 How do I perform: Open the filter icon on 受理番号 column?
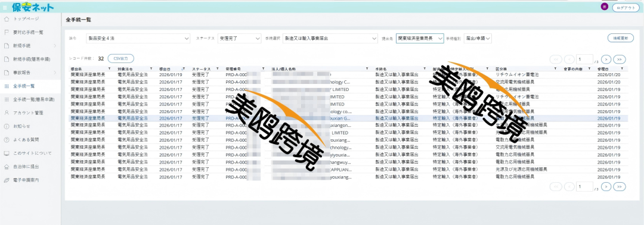point(263,68)
